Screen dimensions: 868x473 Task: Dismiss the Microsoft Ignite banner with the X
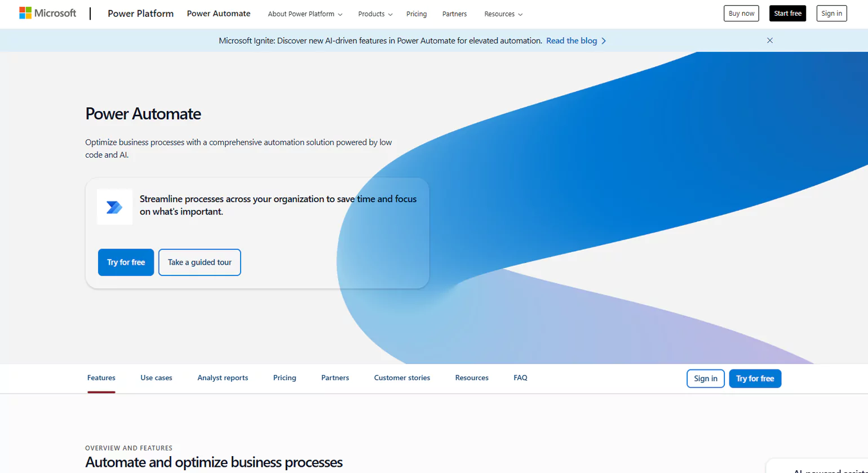(x=769, y=40)
